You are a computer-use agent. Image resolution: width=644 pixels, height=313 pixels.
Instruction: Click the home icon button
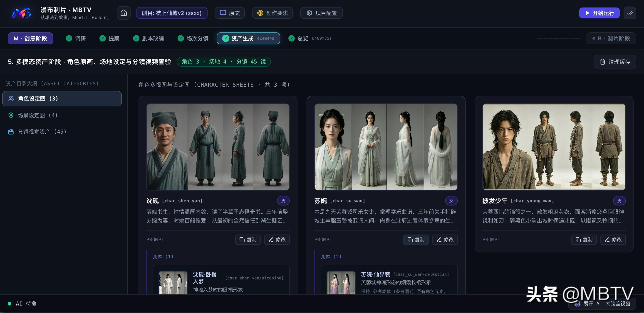pos(124,13)
